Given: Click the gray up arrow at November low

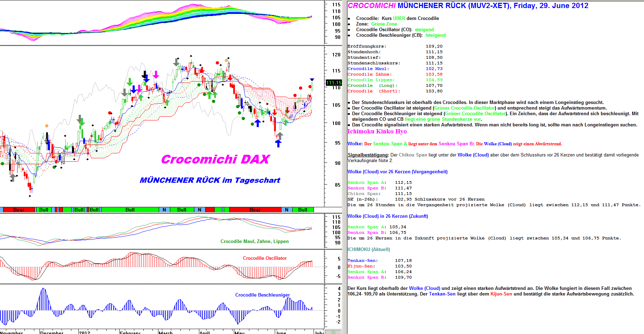Looking at the screenshot, I should (13, 178).
